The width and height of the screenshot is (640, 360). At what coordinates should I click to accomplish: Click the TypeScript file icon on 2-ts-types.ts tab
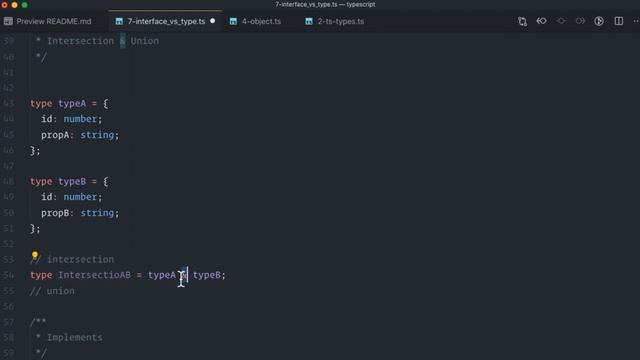pos(309,21)
